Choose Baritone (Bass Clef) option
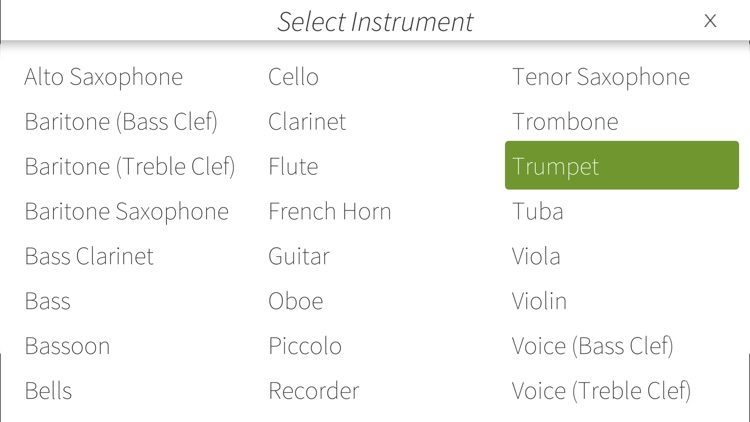Screen dimensions: 750x422 coord(121,122)
